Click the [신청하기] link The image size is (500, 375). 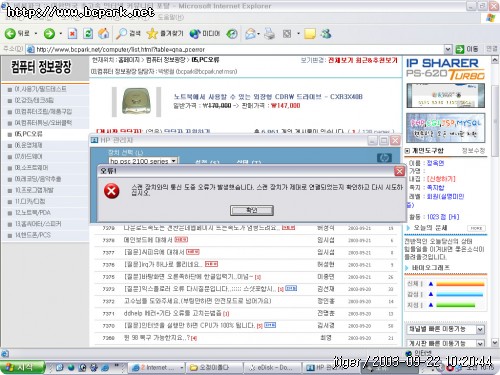coord(441,179)
